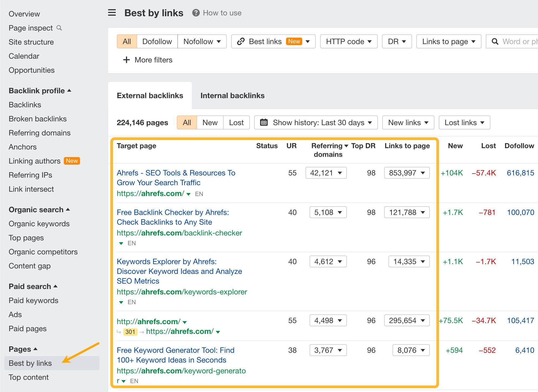Switch to the Internal backlinks tab
Screen dimensions: 538x392
coord(233,95)
